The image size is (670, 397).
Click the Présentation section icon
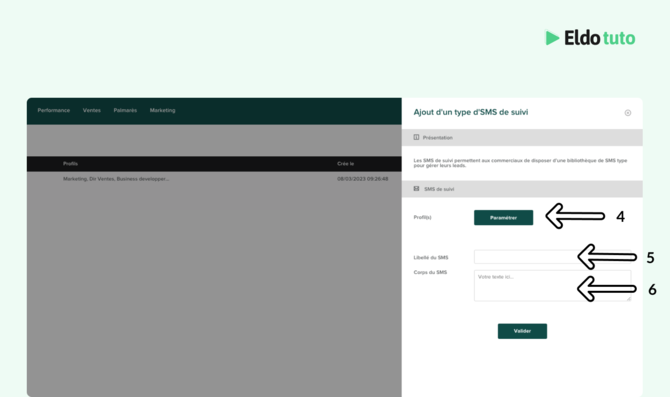(416, 137)
